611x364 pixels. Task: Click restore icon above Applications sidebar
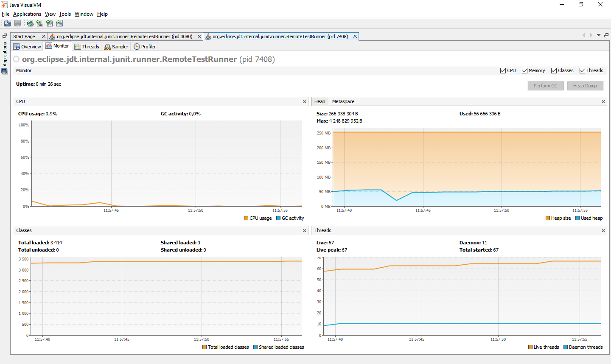coord(5,36)
